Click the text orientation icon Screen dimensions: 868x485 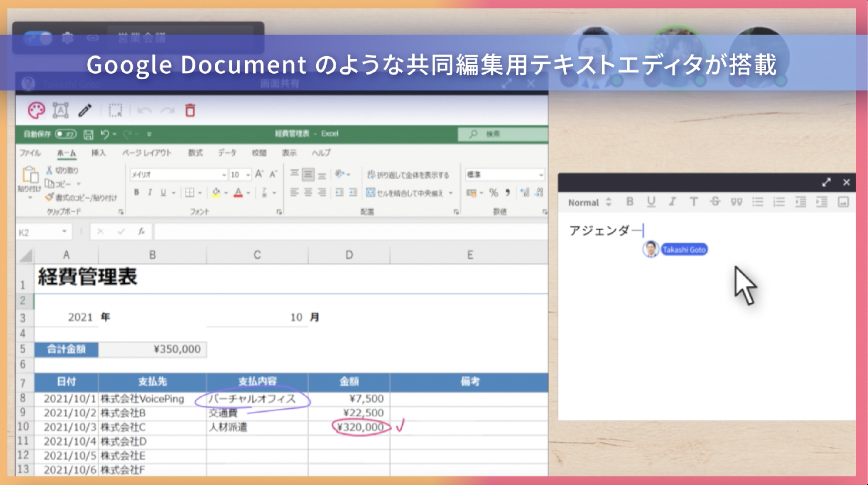pyautogui.click(x=340, y=174)
